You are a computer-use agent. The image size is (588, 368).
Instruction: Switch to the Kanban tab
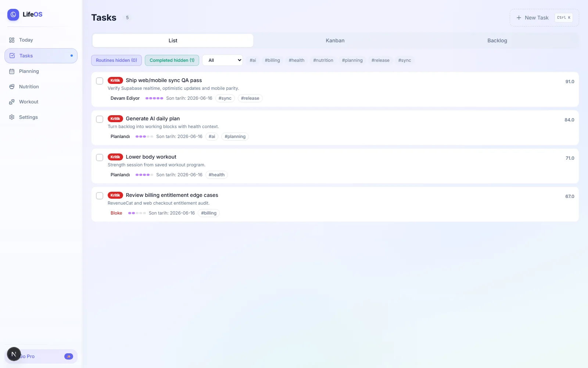pyautogui.click(x=335, y=40)
